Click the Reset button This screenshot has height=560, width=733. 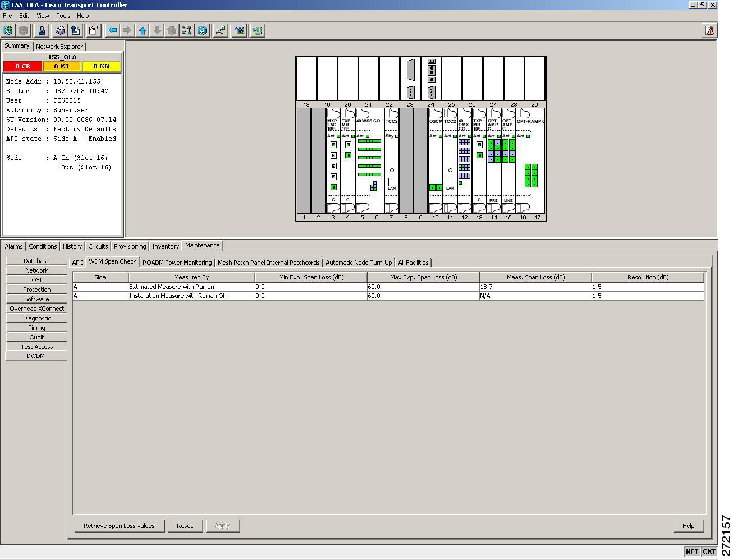185,526
